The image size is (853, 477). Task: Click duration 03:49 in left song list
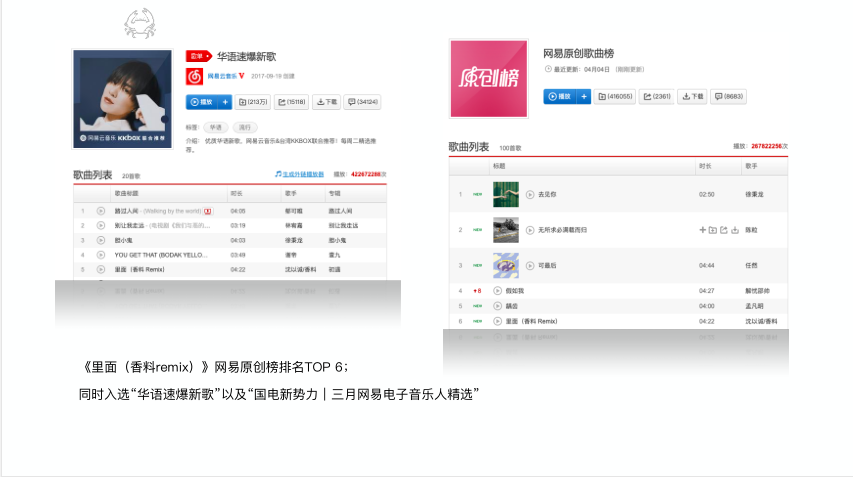[x=238, y=255]
